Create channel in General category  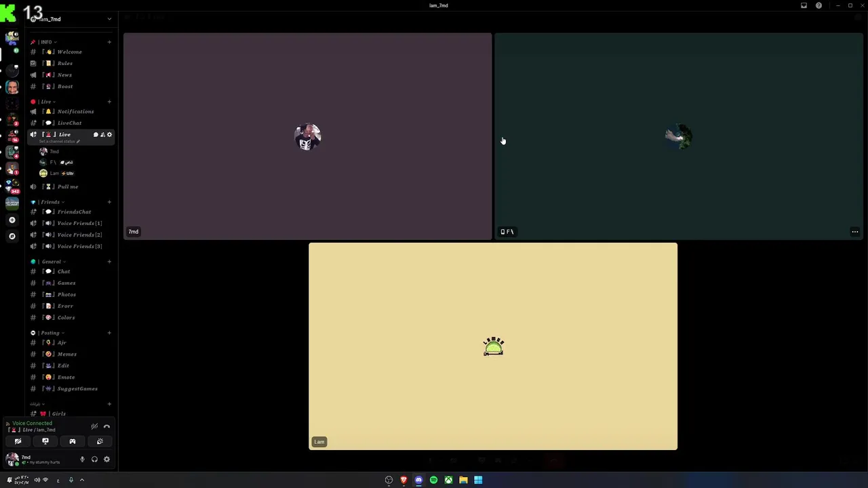point(109,262)
